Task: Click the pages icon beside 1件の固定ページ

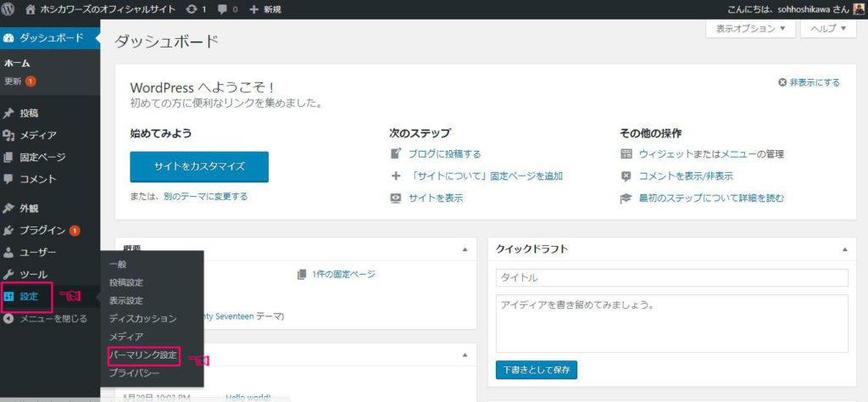Action: click(302, 274)
